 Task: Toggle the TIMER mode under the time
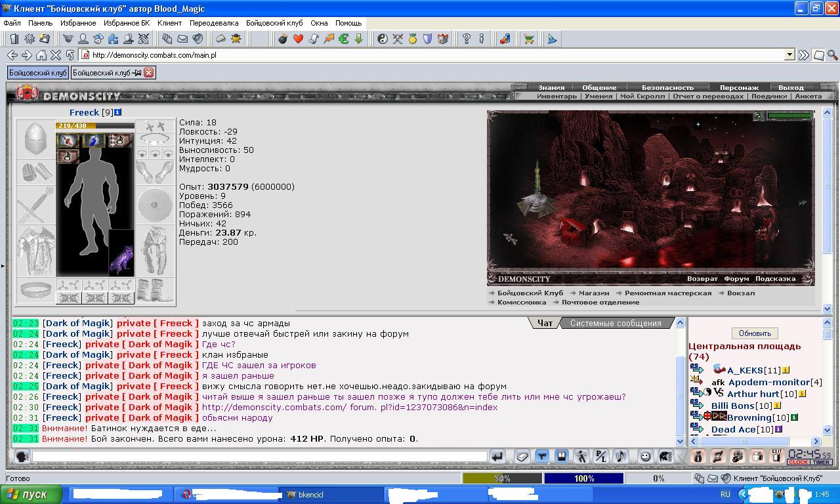coord(821,462)
